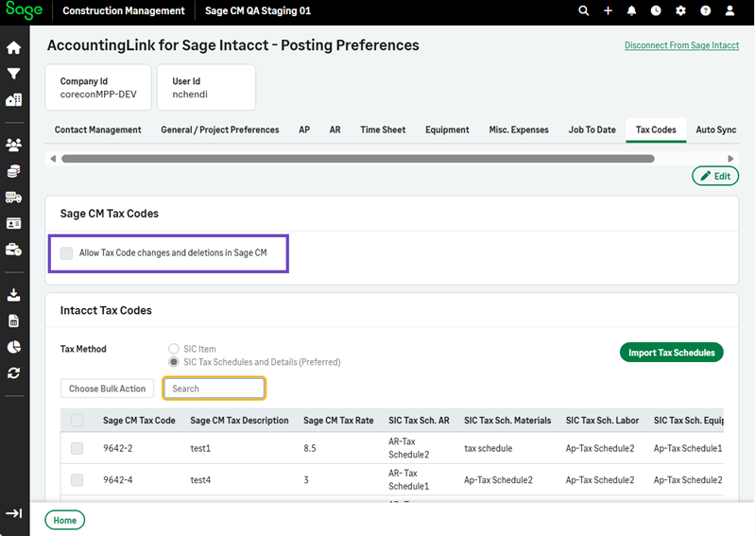Open the truck icon in sidebar
The image size is (756, 536).
coord(13,198)
